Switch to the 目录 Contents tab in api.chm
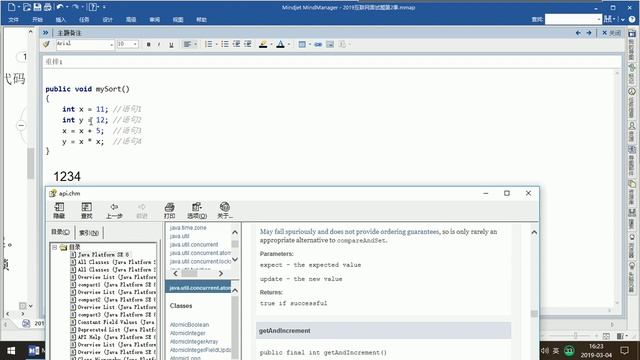 coord(60,232)
